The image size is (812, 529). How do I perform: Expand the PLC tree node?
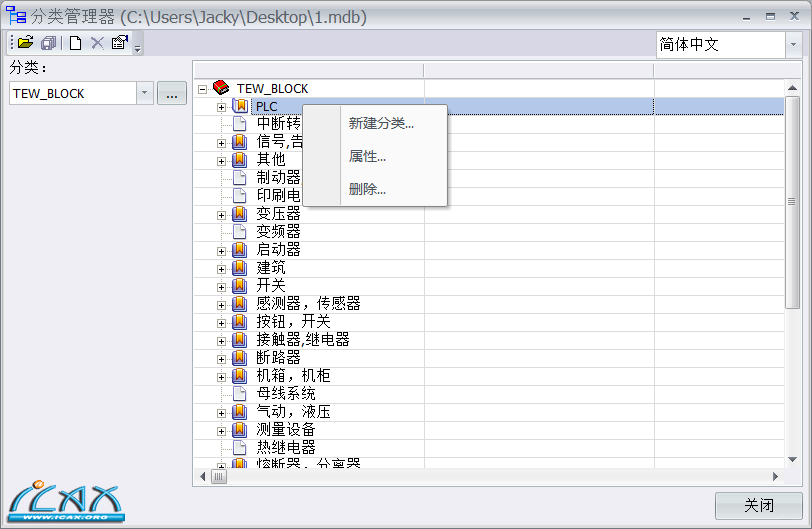221,107
